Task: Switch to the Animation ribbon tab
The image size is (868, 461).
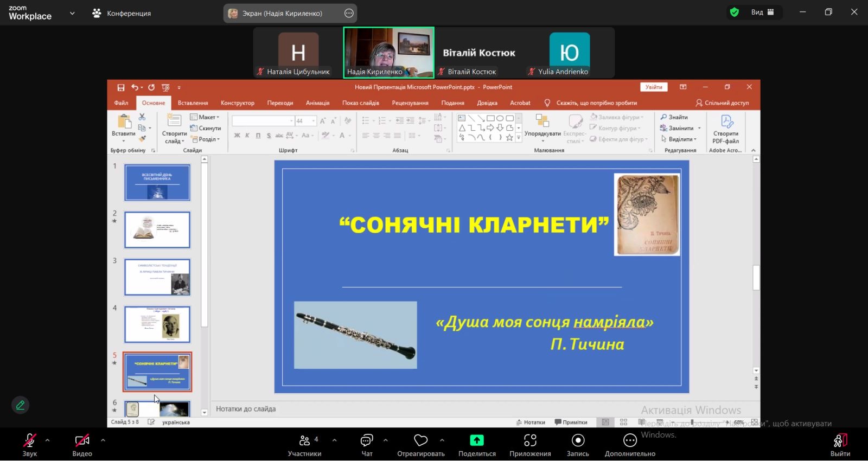Action: [x=317, y=103]
